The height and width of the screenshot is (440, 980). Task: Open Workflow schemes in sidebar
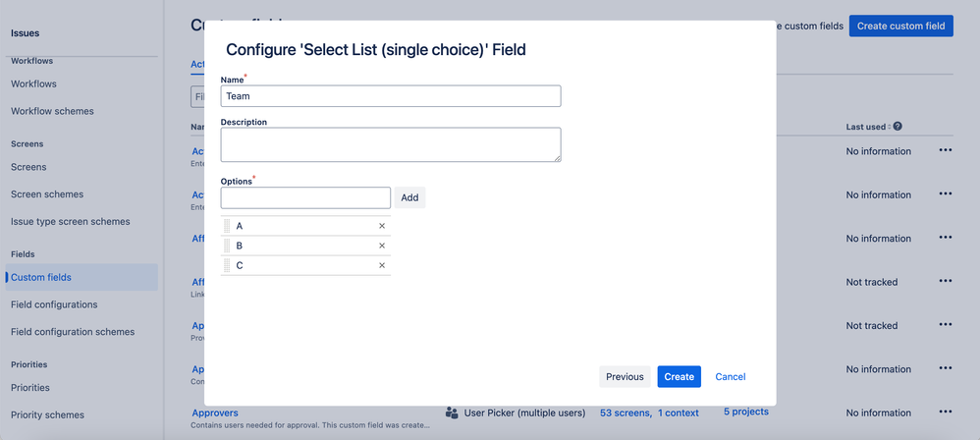pyautogui.click(x=52, y=111)
